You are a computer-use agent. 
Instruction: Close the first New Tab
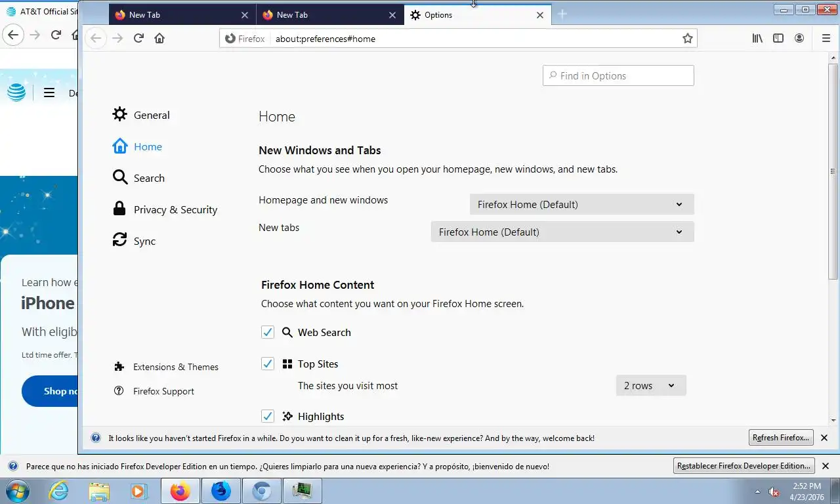[x=245, y=14]
